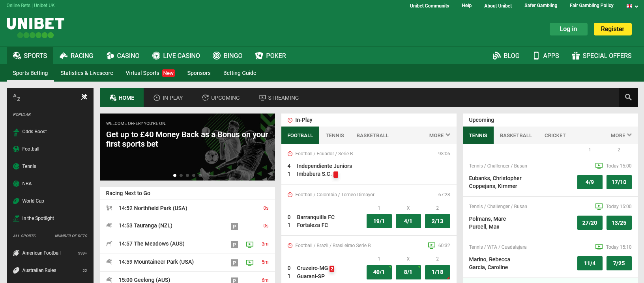Click the Log in button
Image resolution: width=644 pixels, height=283 pixels.
[x=569, y=29]
